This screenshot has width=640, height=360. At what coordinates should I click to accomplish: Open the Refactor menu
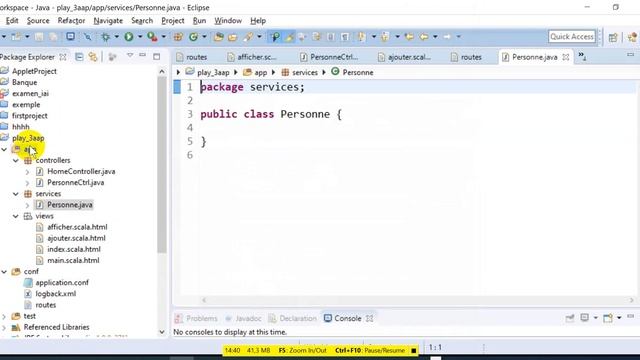pos(71,20)
